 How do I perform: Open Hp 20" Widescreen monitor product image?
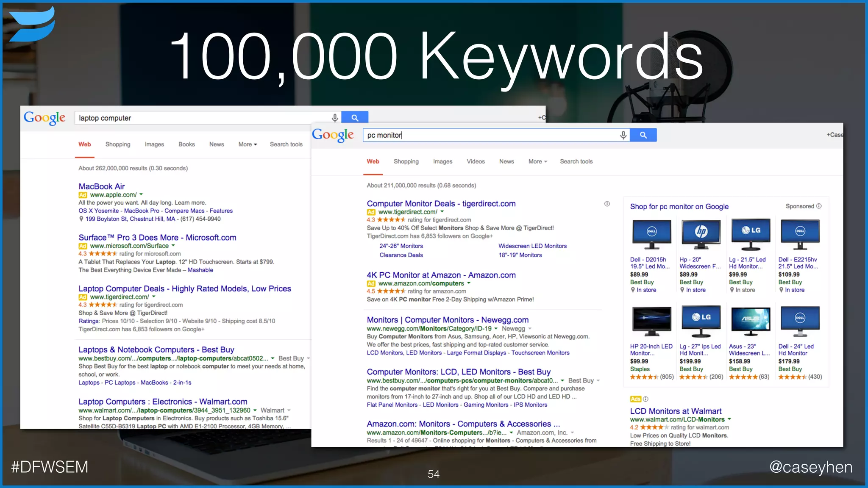[x=701, y=235]
